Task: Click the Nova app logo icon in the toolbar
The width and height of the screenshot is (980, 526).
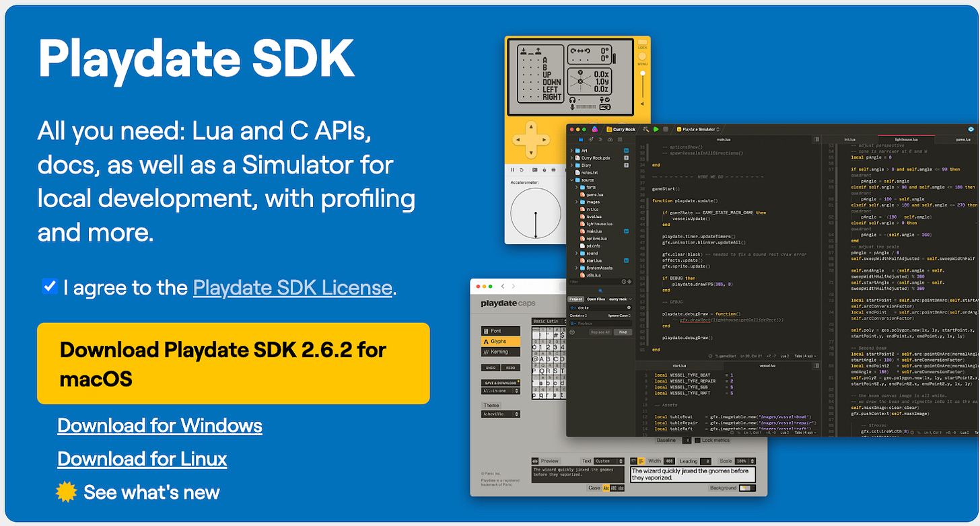Action: (594, 129)
